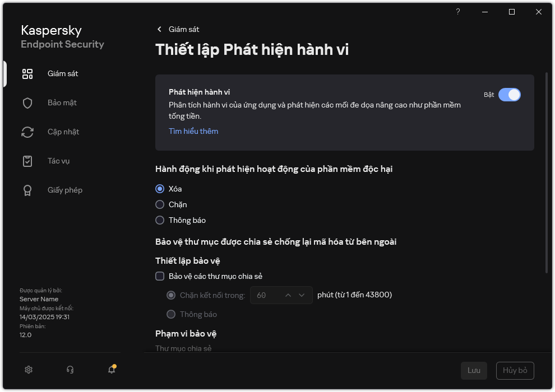Disable the Phát hiện hành vi toggle
The height and width of the screenshot is (392, 555).
pyautogui.click(x=510, y=95)
